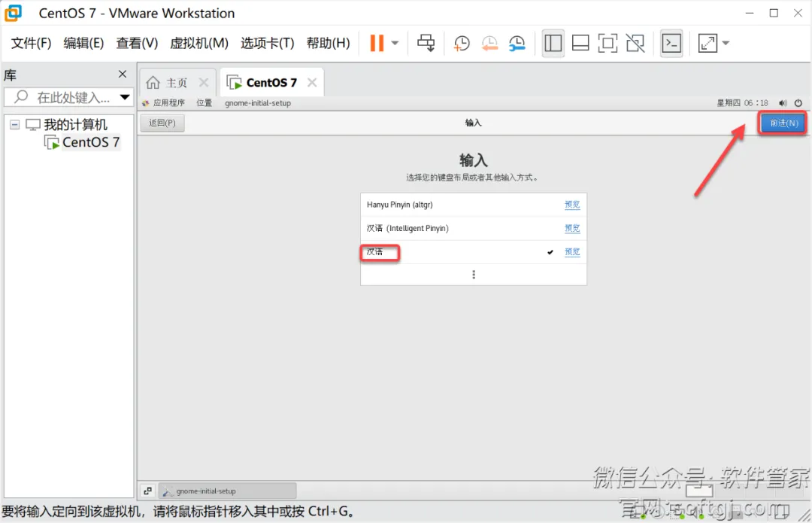Click the clock 星期四 06:18
This screenshot has width=812, height=523.
click(742, 102)
